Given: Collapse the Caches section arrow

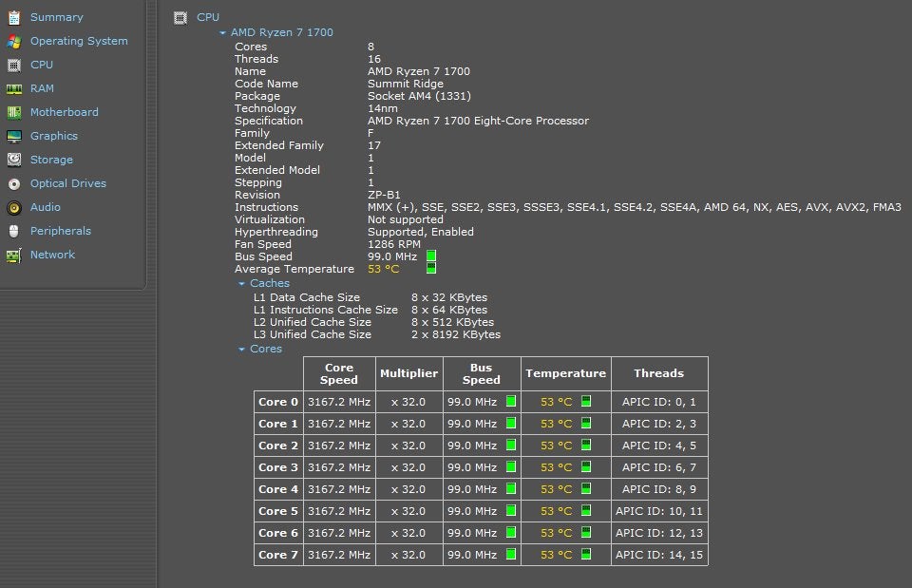Looking at the screenshot, I should [x=241, y=284].
